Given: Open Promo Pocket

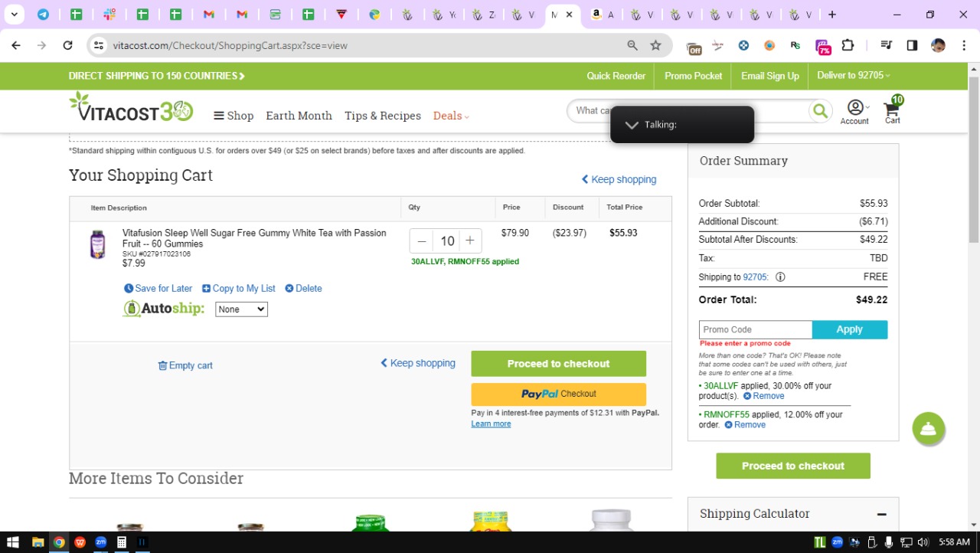Looking at the screenshot, I should pyautogui.click(x=694, y=76).
